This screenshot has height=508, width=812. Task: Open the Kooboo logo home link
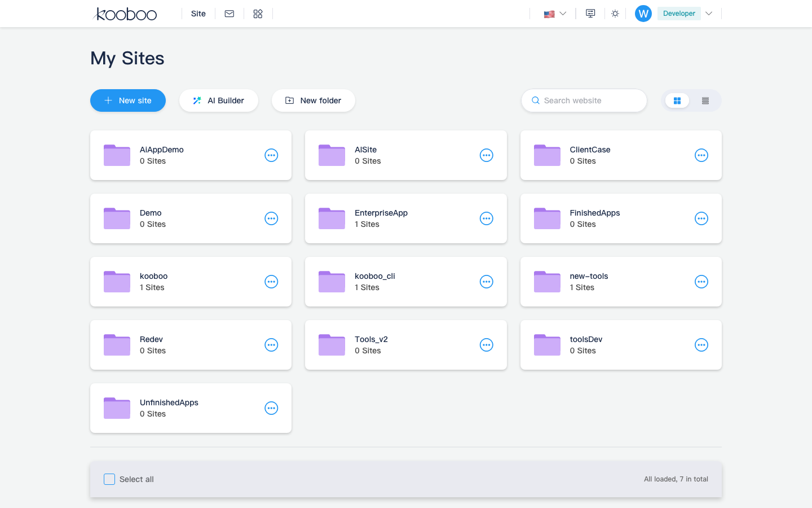click(125, 14)
